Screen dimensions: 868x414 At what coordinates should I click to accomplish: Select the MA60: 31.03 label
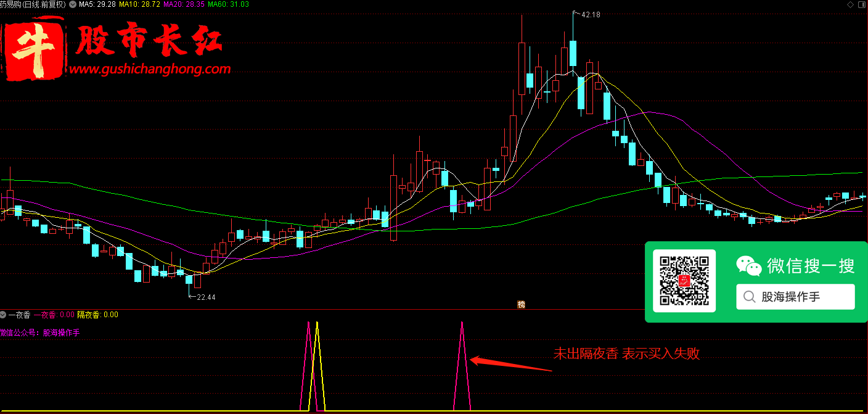(x=229, y=4)
